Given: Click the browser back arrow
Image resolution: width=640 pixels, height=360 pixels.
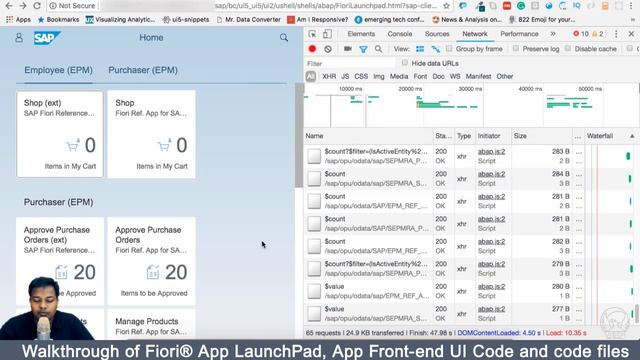Looking at the screenshot, I should pos(9,6).
